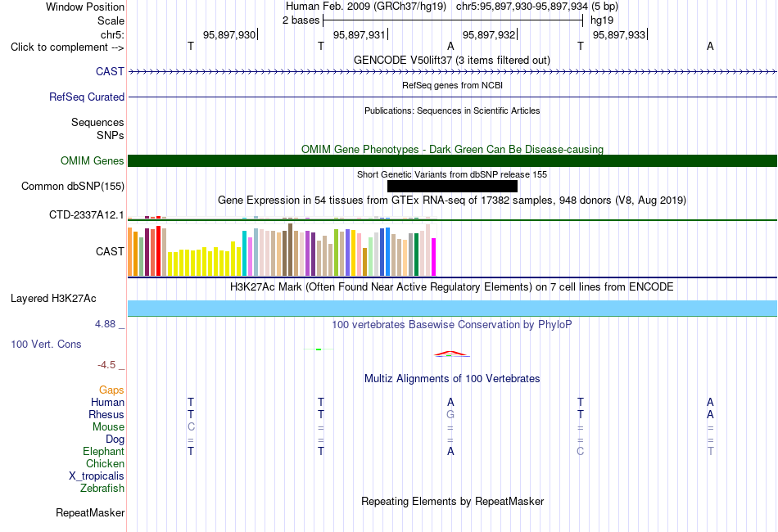Click the Sequences publications row label
This screenshot has height=532, width=778.
[97, 123]
